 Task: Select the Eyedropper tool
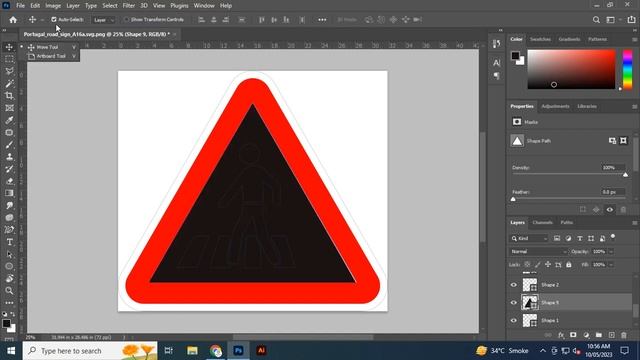point(9,120)
